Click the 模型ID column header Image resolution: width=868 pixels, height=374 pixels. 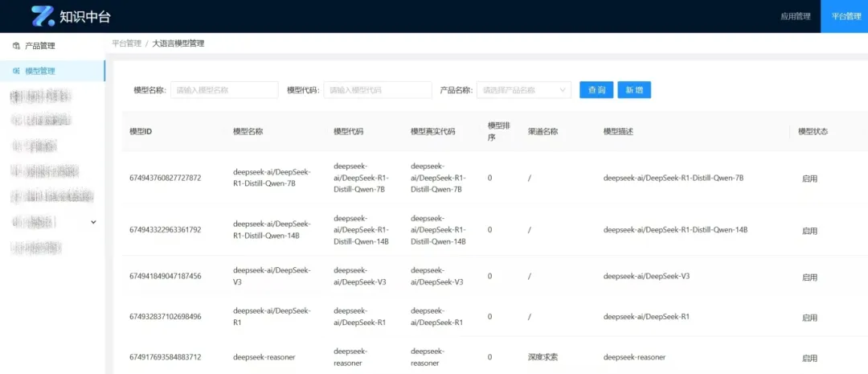coord(141,132)
